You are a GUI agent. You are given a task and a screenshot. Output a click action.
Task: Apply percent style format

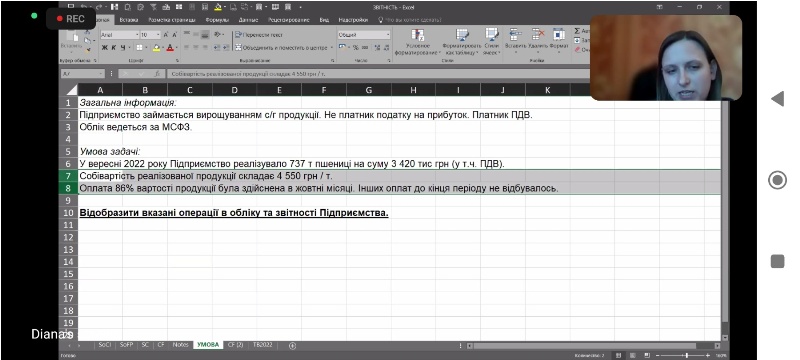pyautogui.click(x=356, y=47)
